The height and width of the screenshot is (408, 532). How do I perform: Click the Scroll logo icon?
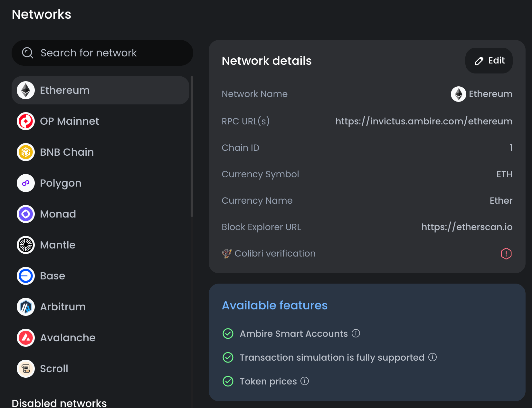[x=26, y=369]
